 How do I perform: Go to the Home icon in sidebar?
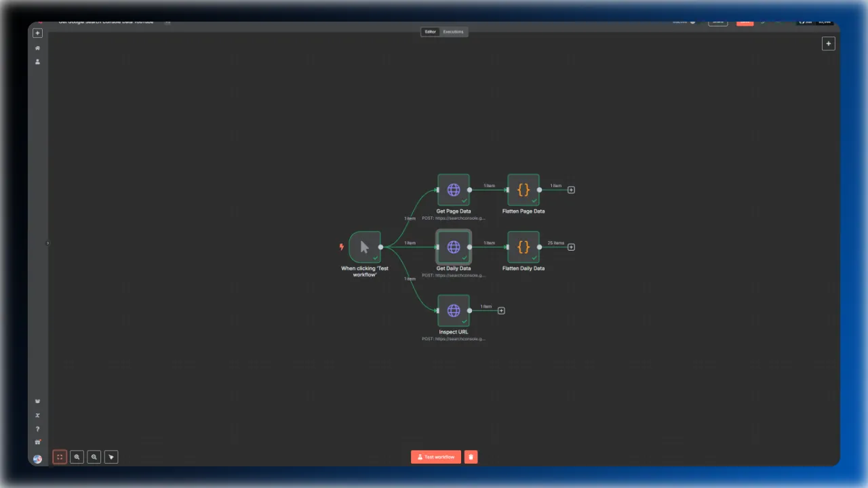coord(37,48)
